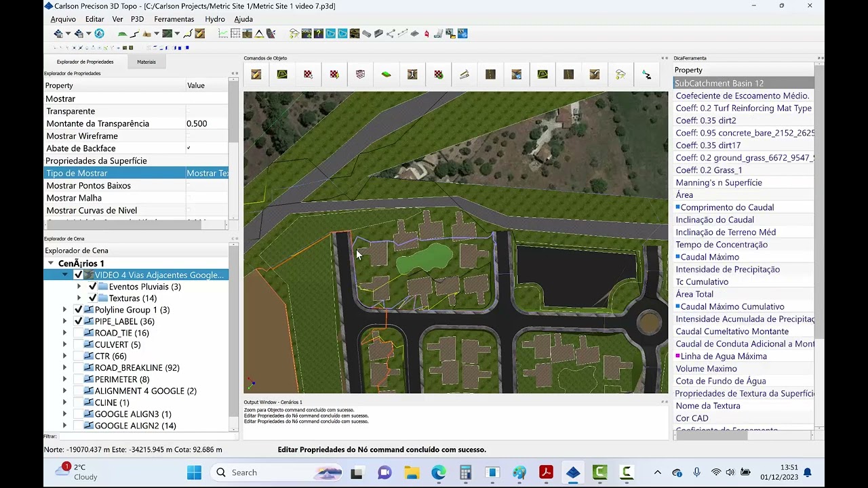Screen dimensions: 868x488
Task: Open Microsoft Edge from the taskbar
Action: [x=439, y=472]
